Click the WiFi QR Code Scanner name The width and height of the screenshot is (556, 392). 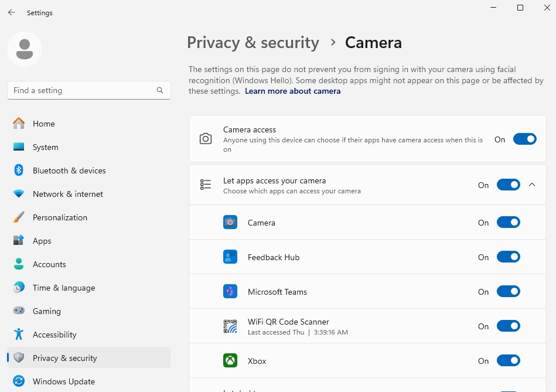(x=288, y=322)
